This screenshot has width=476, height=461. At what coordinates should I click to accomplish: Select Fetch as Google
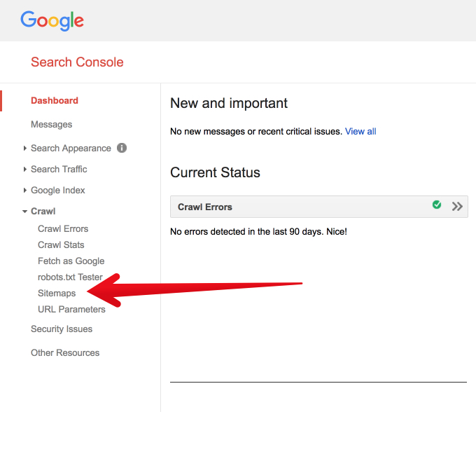tap(71, 261)
